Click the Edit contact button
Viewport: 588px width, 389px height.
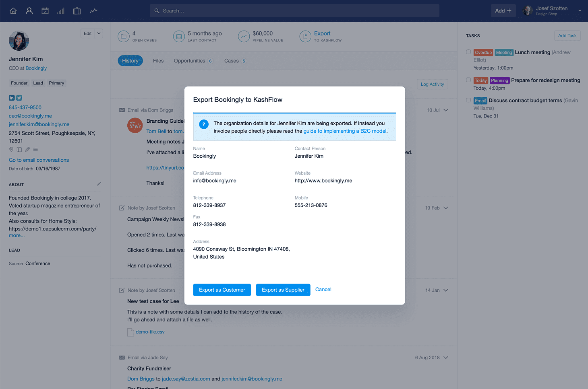pos(88,33)
